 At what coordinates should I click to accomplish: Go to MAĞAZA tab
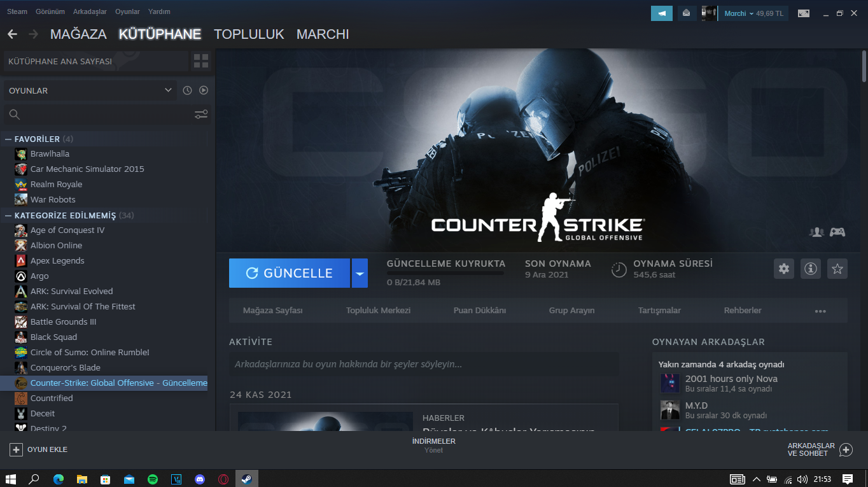[78, 34]
